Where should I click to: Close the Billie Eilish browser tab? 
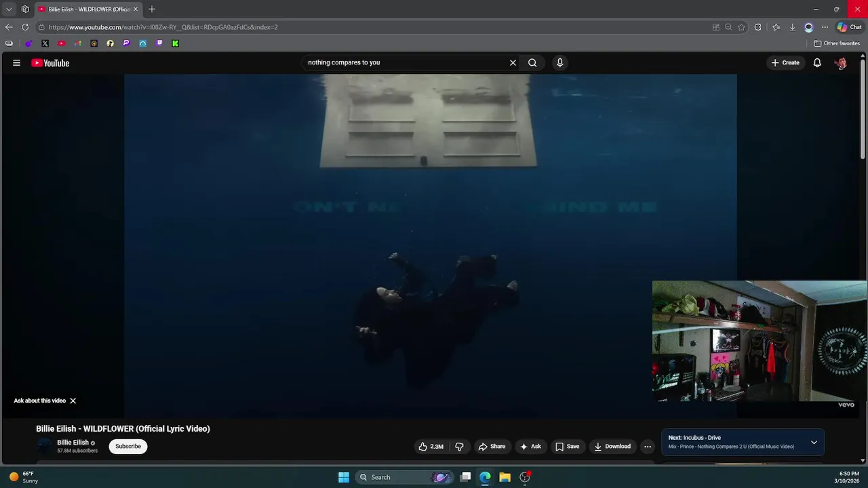135,9
